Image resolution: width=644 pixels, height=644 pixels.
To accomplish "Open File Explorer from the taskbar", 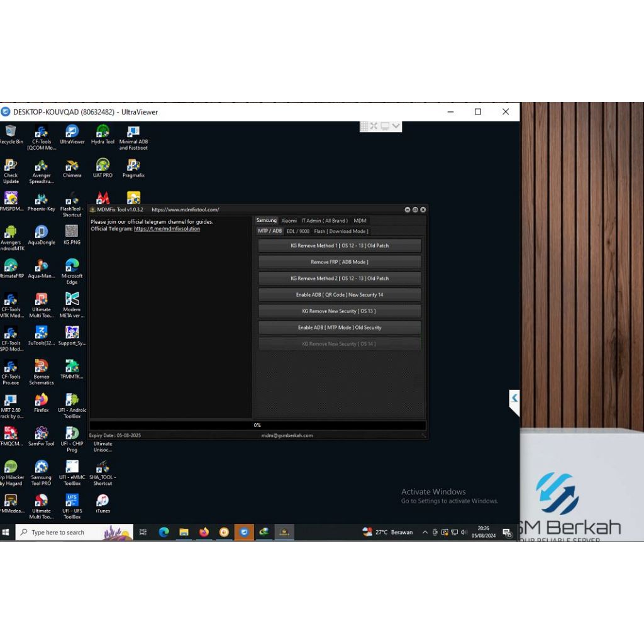I will (x=184, y=532).
